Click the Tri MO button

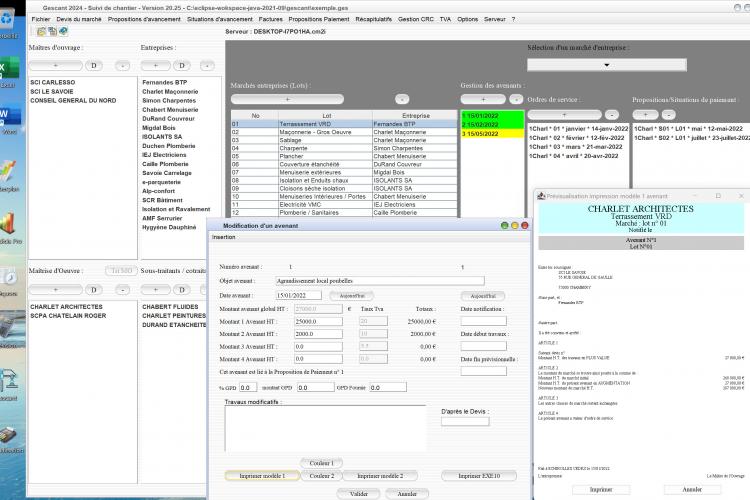point(121,271)
